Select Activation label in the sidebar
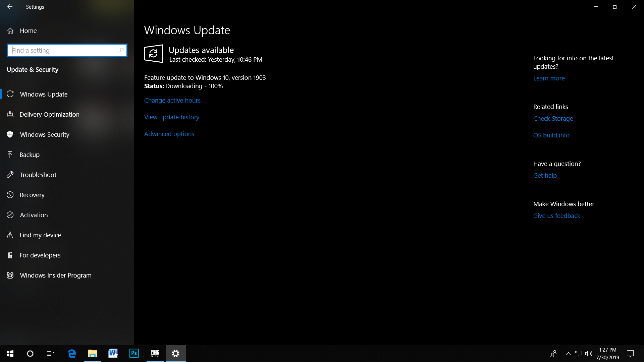Image resolution: width=644 pixels, height=362 pixels. (34, 215)
